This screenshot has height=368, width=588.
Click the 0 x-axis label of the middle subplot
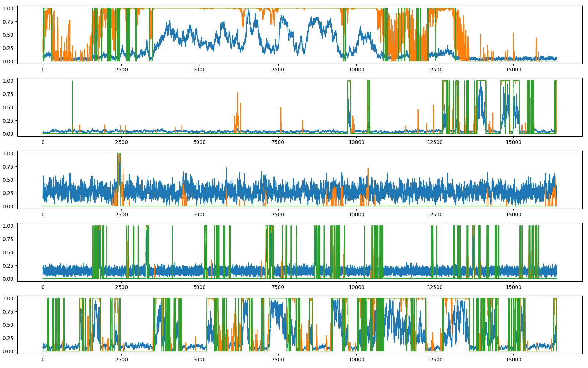click(43, 215)
